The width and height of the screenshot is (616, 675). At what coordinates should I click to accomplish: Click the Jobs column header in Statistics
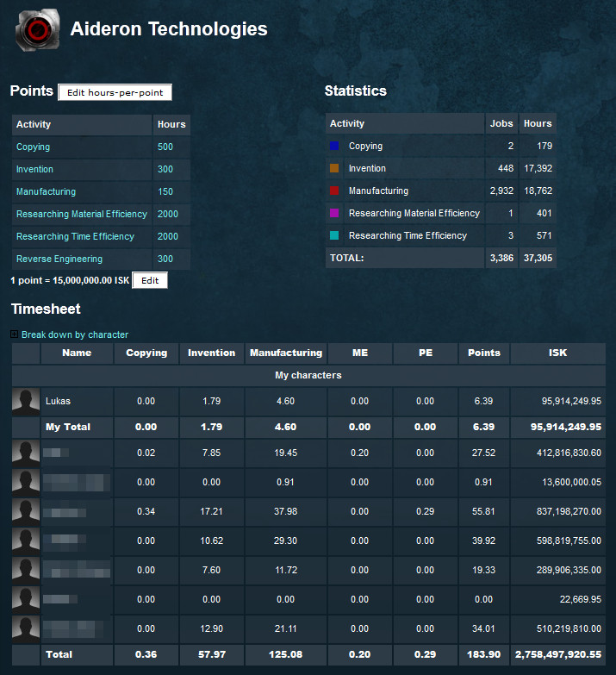tap(501, 123)
